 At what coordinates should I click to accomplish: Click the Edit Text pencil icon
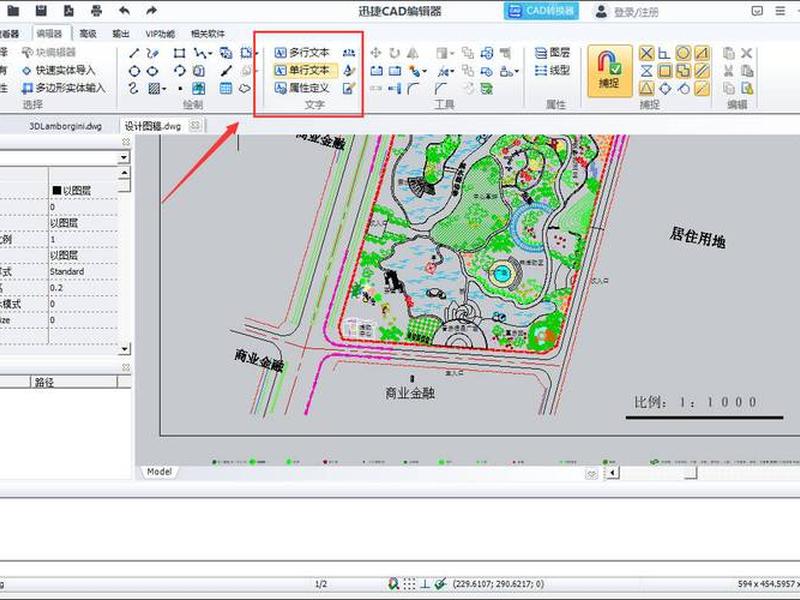pos(349,88)
